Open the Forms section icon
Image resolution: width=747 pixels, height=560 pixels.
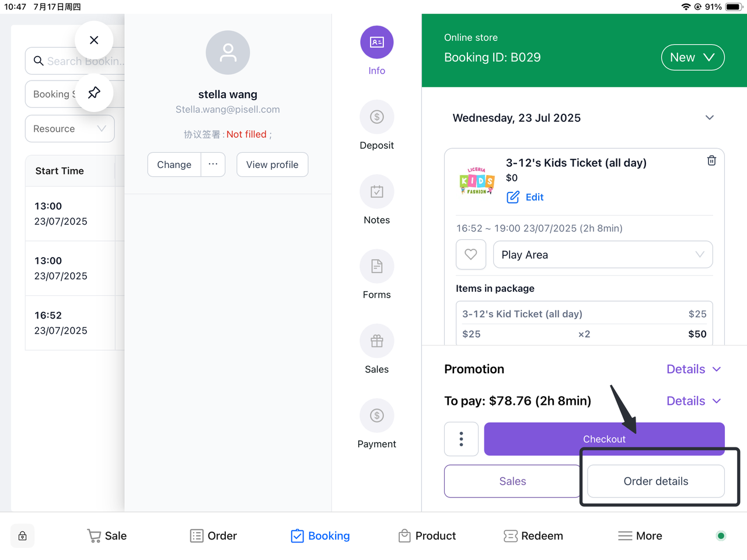[376, 267]
